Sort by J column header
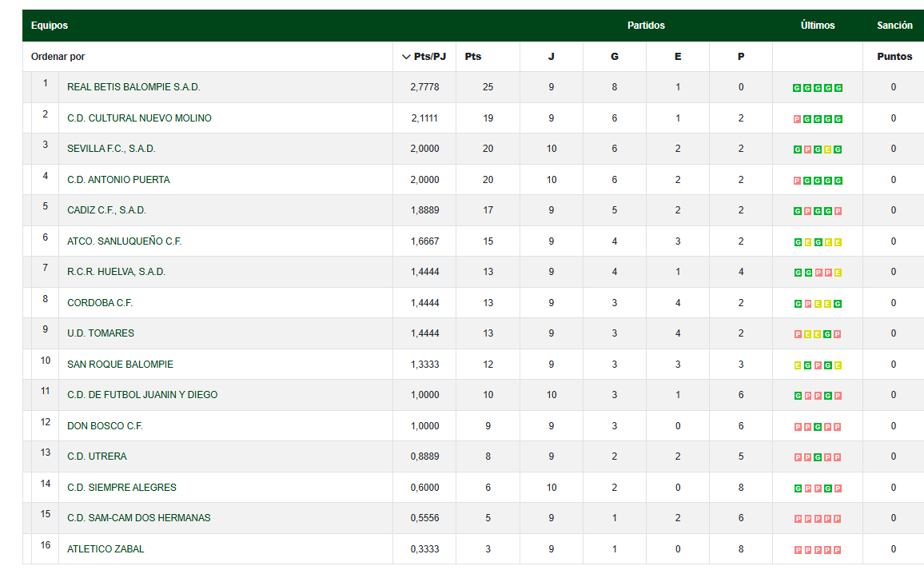Viewport: 924px width, 574px height. pyautogui.click(x=551, y=57)
